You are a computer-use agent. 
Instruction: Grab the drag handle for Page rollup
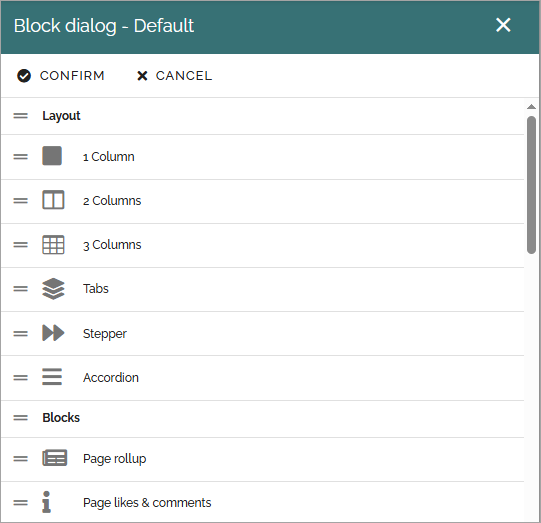point(21,459)
